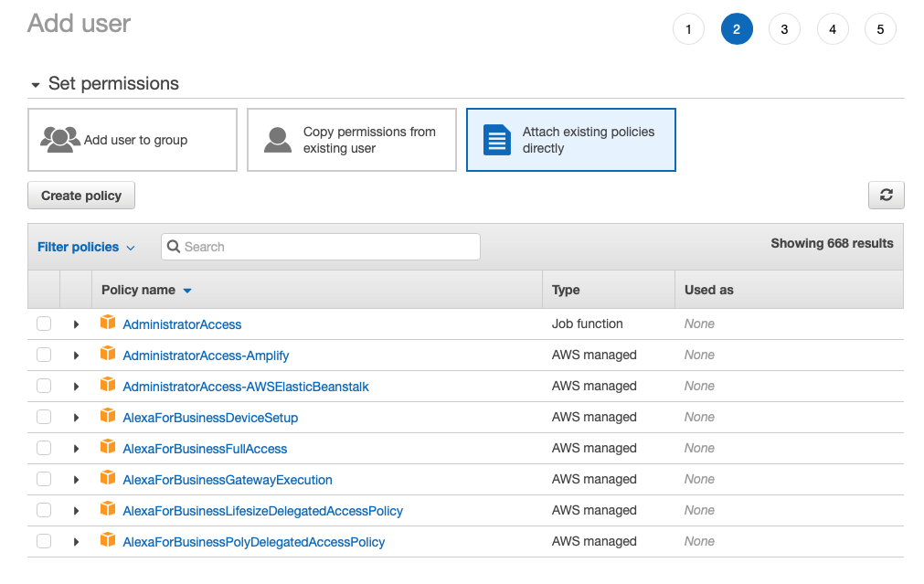Image resolution: width=924 pixels, height=584 pixels.
Task: Switch to the Add user to group option
Action: click(x=132, y=139)
